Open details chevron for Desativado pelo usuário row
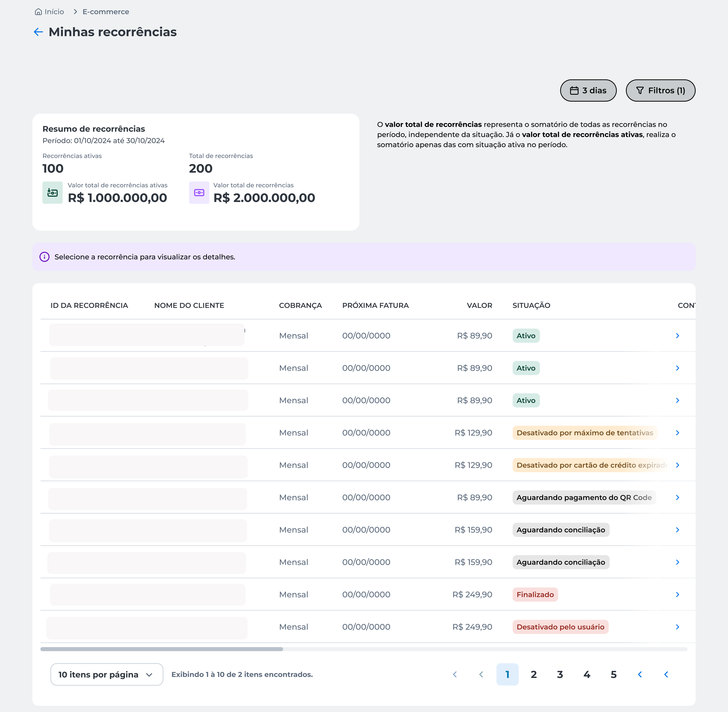 (x=677, y=627)
